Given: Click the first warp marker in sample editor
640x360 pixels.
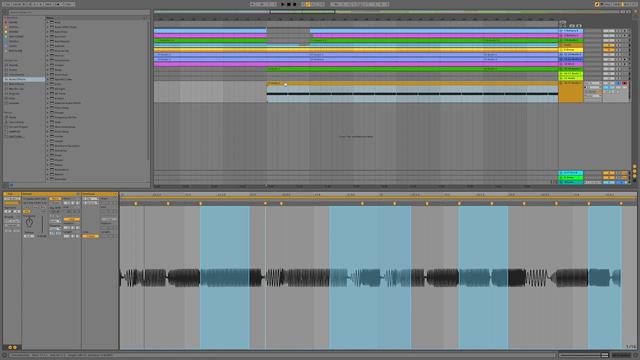Looking at the screenshot, I should (136, 203).
